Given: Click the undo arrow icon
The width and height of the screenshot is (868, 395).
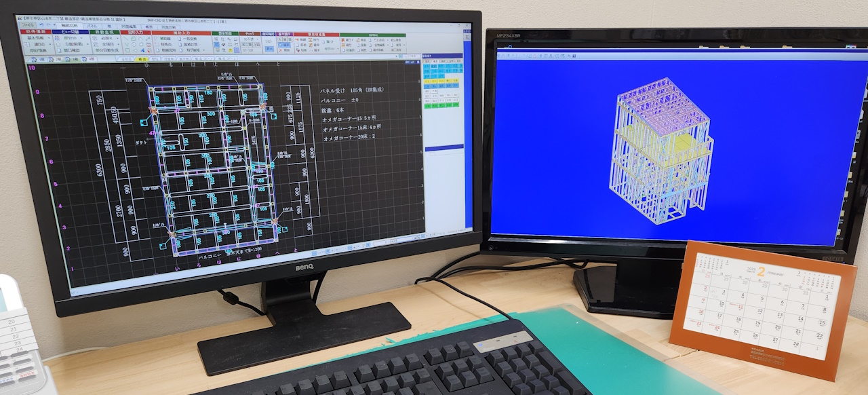Looking at the screenshot, I should click(x=41, y=25).
